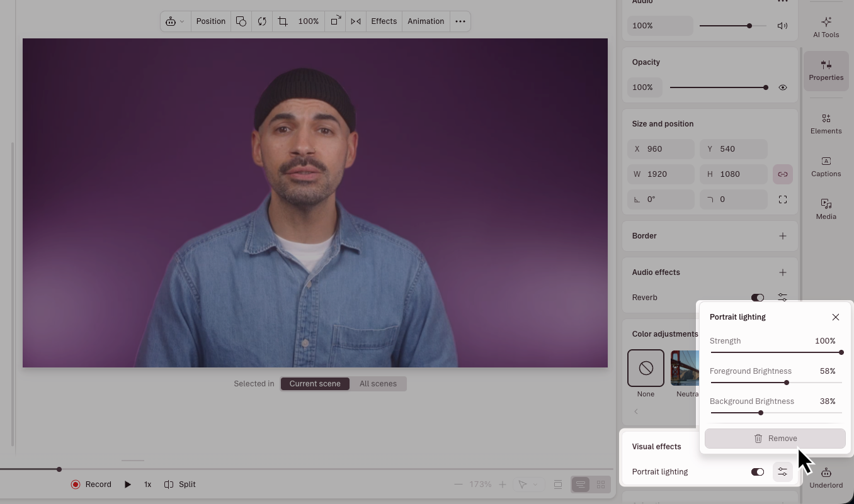The image size is (854, 504).
Task: Open the Media sidebar panel
Action: click(826, 210)
